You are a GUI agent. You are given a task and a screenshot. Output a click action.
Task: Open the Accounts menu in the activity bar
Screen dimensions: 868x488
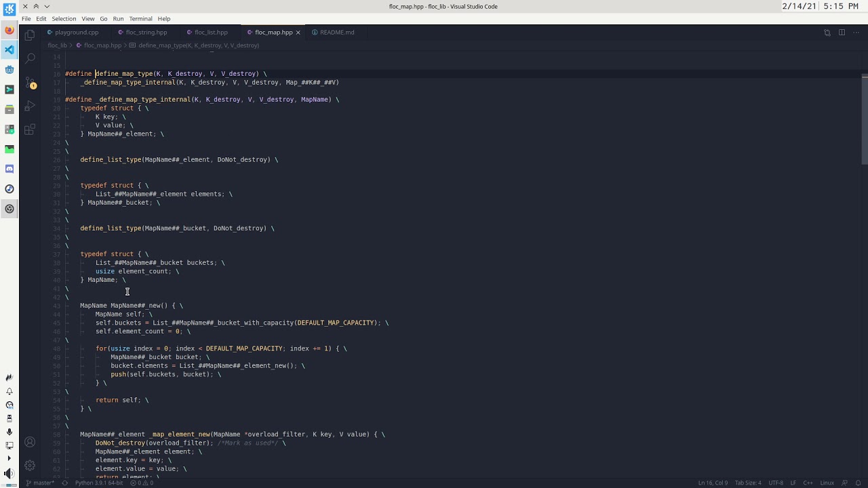point(30,442)
